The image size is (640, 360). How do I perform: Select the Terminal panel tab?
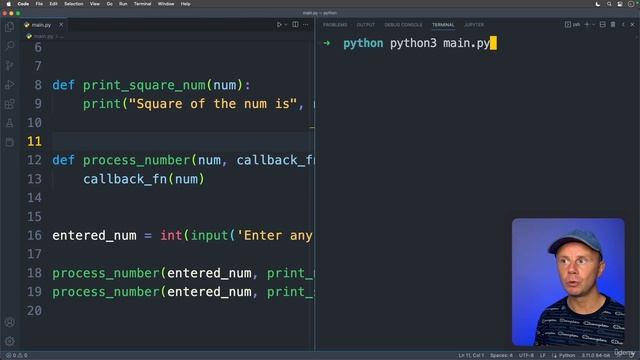(443, 25)
